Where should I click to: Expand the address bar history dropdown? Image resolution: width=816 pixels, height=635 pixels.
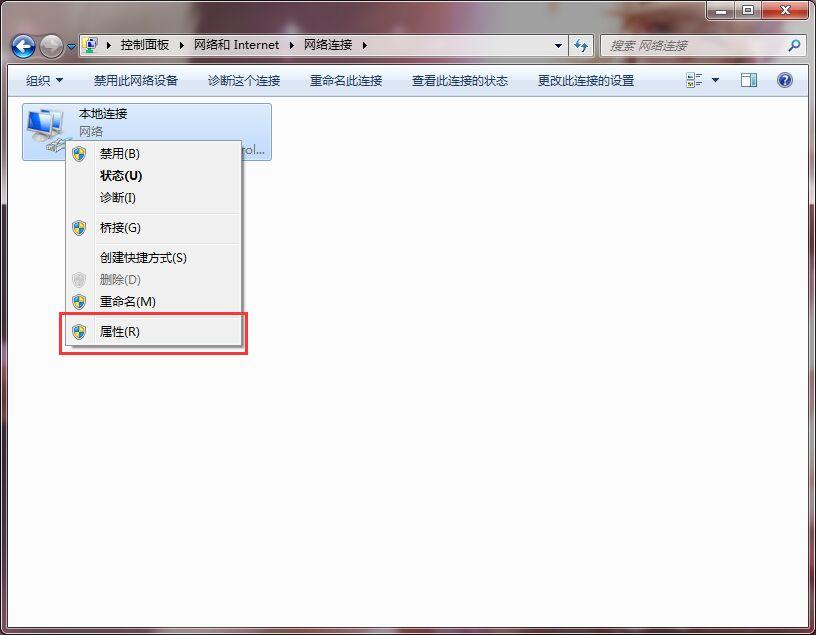pyautogui.click(x=558, y=46)
